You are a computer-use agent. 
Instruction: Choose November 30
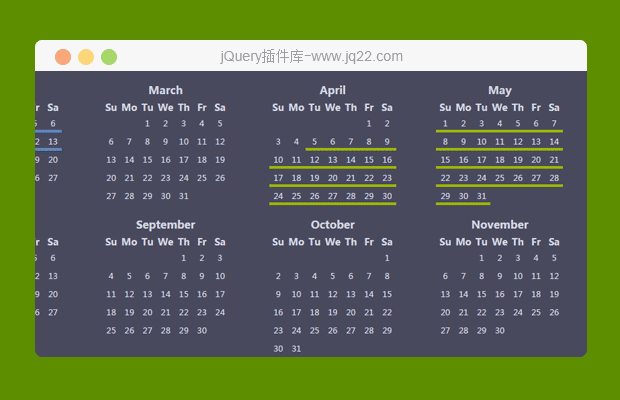[x=500, y=331]
